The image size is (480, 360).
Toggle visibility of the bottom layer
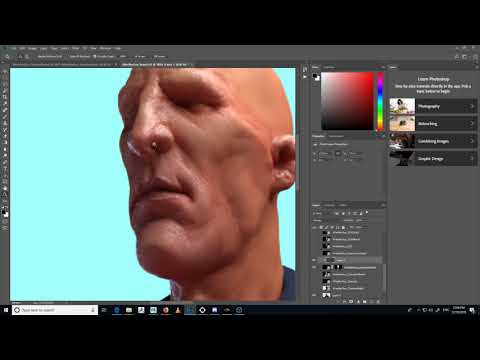click(314, 295)
